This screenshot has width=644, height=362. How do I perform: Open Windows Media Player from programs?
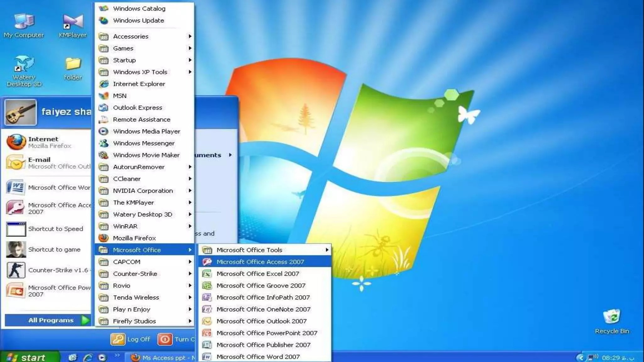[146, 131]
